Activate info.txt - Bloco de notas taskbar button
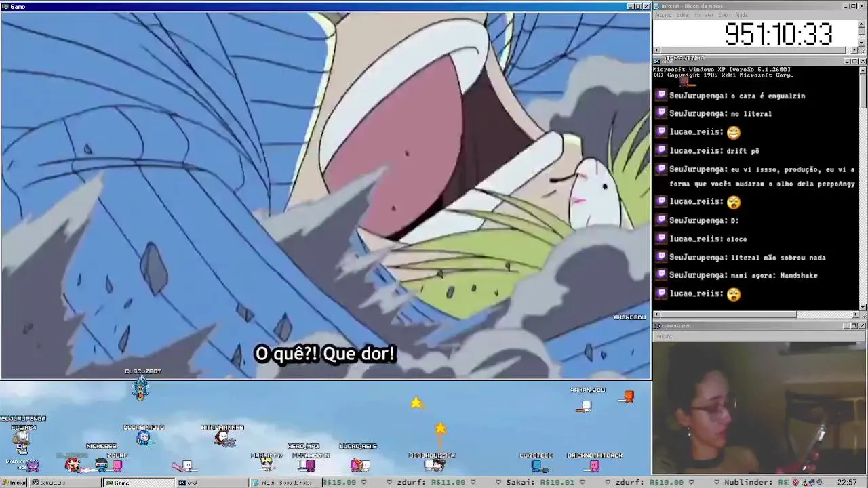 tap(285, 483)
